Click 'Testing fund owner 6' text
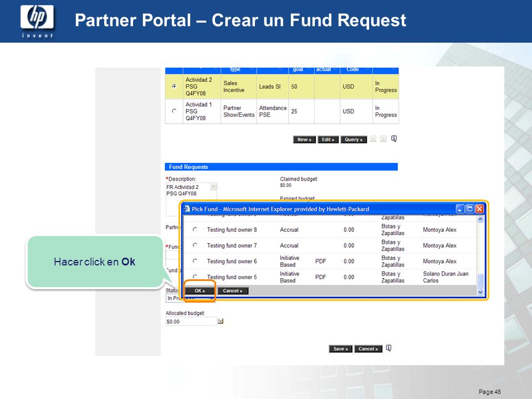 [232, 261]
